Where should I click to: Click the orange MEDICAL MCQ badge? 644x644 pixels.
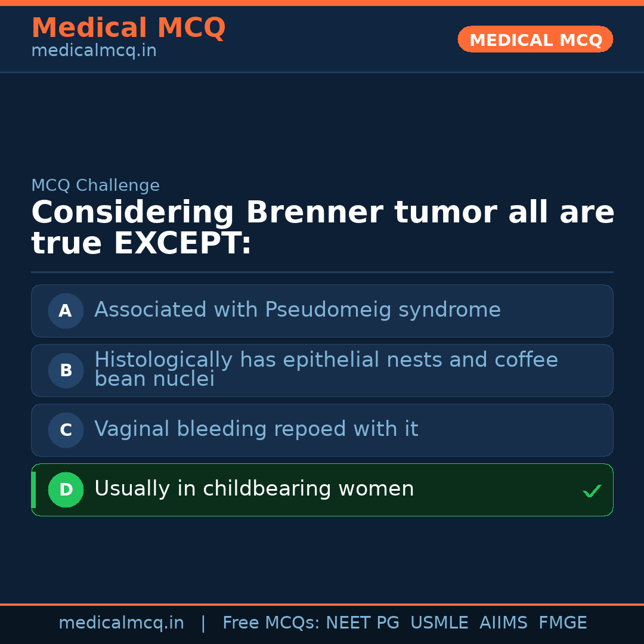[x=535, y=39]
